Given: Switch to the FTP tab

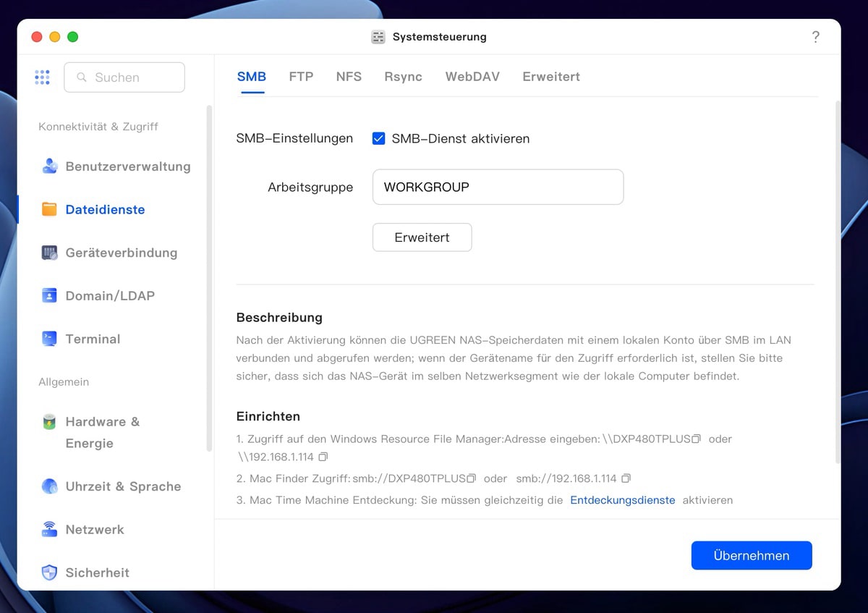Looking at the screenshot, I should coord(301,77).
